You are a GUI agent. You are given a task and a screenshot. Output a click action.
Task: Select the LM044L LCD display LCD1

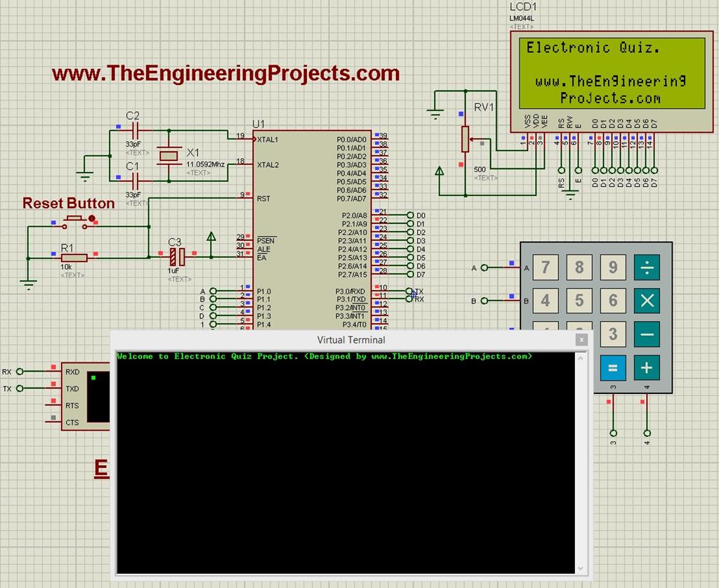click(x=611, y=77)
